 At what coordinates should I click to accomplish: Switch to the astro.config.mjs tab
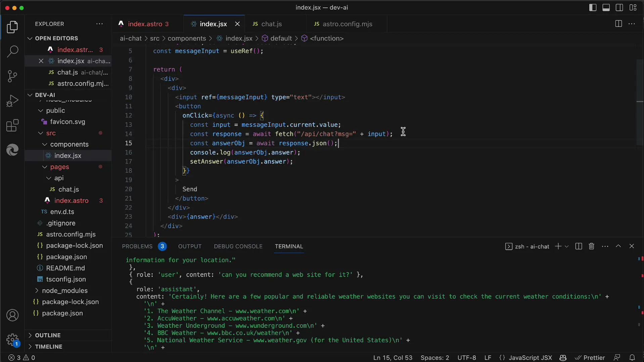347,24
